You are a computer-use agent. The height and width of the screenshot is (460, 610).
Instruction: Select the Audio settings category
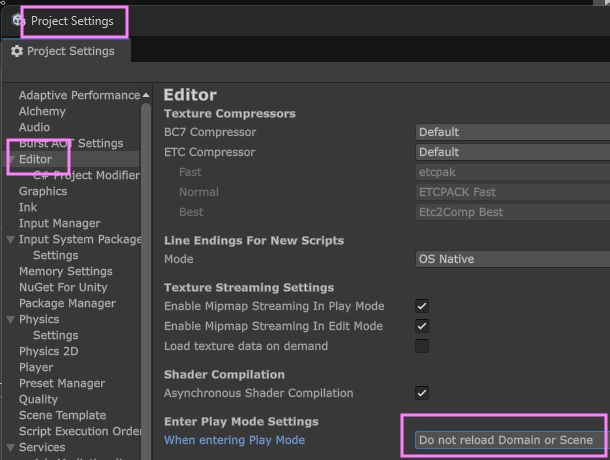pos(35,127)
